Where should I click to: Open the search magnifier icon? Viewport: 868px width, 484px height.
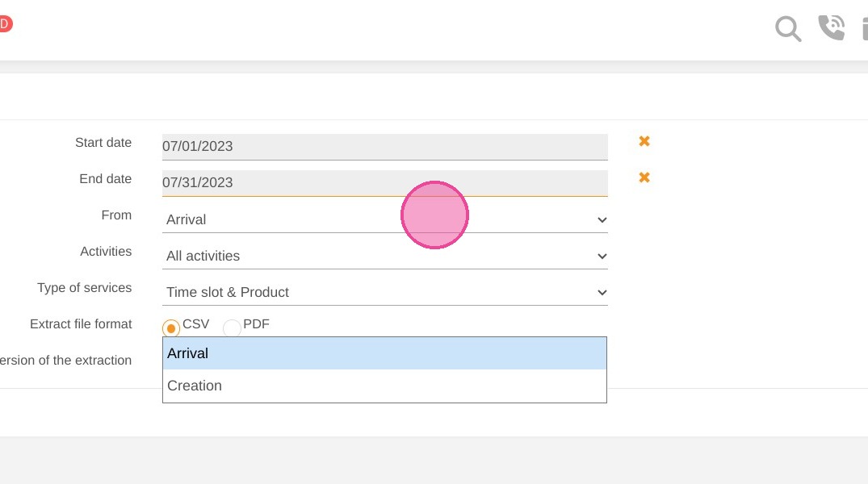point(788,29)
